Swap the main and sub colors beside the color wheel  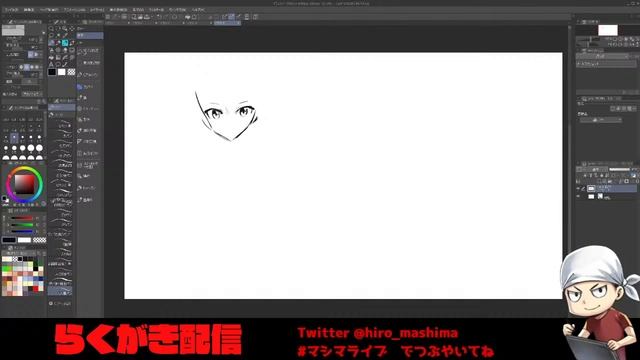(6, 199)
